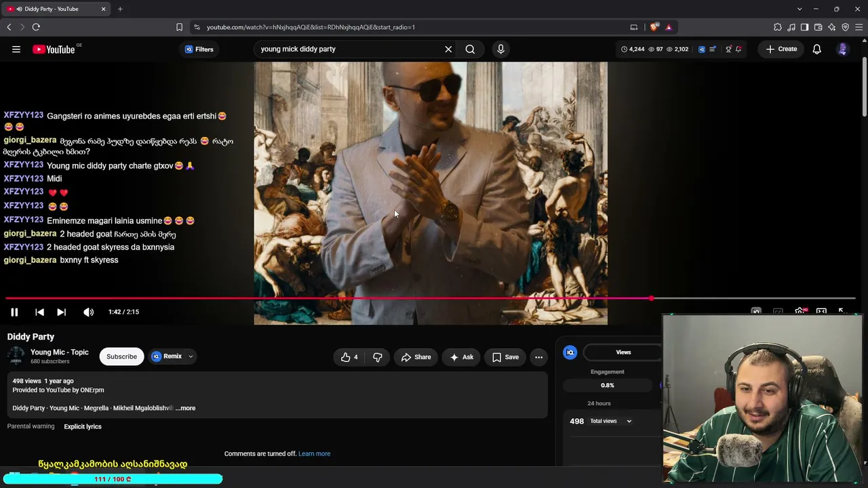
Task: Skip to the next video
Action: (61, 312)
